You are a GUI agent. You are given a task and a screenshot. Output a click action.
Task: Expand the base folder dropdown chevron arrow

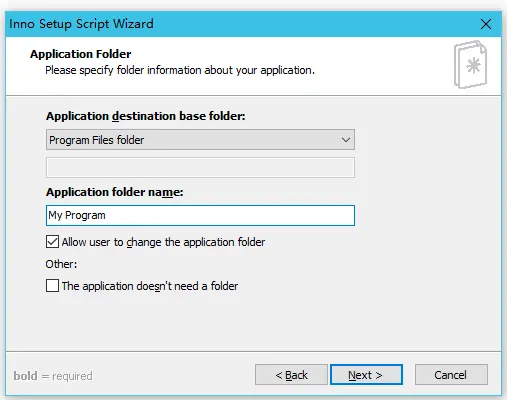[346, 140]
